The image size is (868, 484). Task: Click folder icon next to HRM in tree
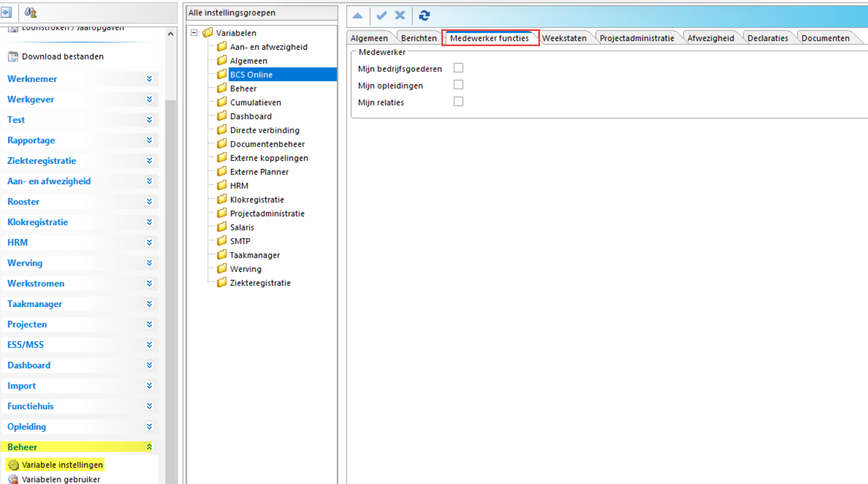tap(222, 185)
